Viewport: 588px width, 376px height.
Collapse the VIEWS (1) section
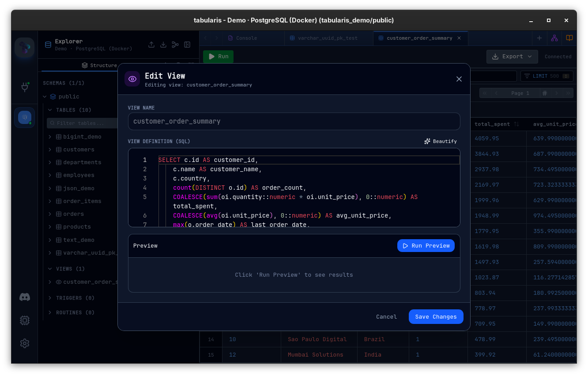pos(50,269)
